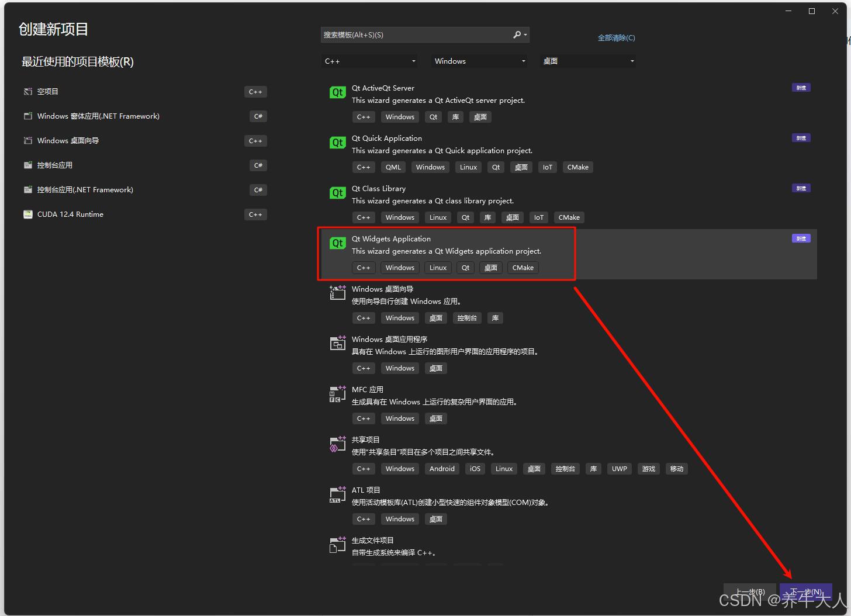Select Qt Quick Application template title
The width and height of the screenshot is (851, 616).
coord(386,139)
